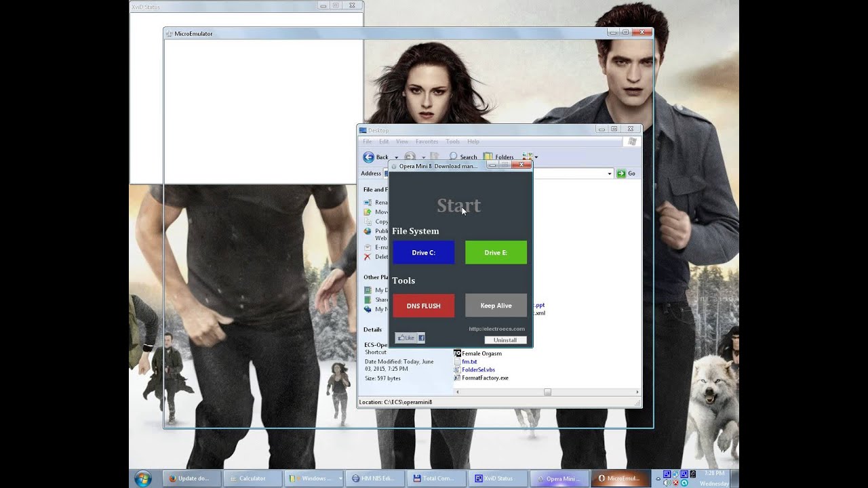Click the E-mail this file task icon
The image size is (868, 488).
368,247
